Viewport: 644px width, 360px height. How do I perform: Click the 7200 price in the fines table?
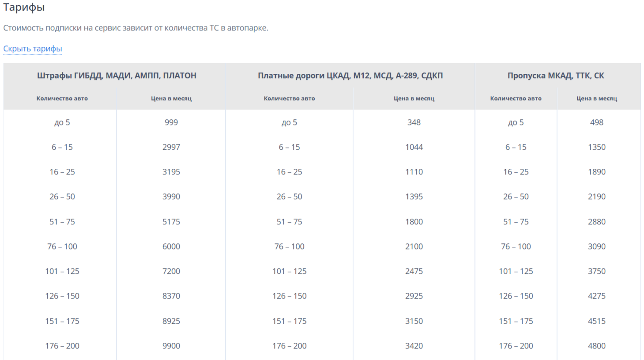pyautogui.click(x=171, y=271)
